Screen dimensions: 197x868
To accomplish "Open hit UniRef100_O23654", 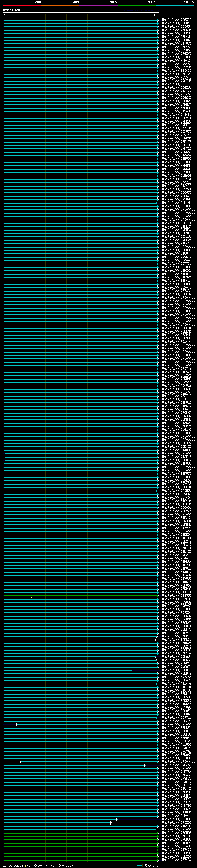I will click(176, 26).
